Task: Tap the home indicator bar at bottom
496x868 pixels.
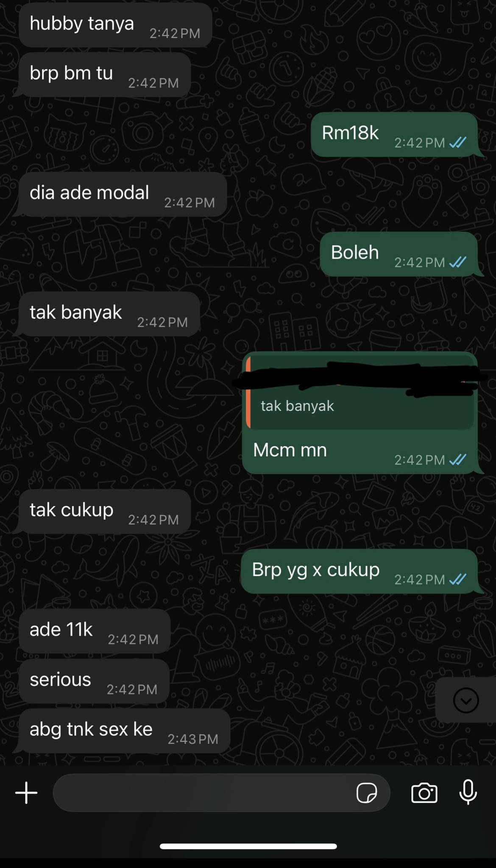Action: pyautogui.click(x=248, y=846)
